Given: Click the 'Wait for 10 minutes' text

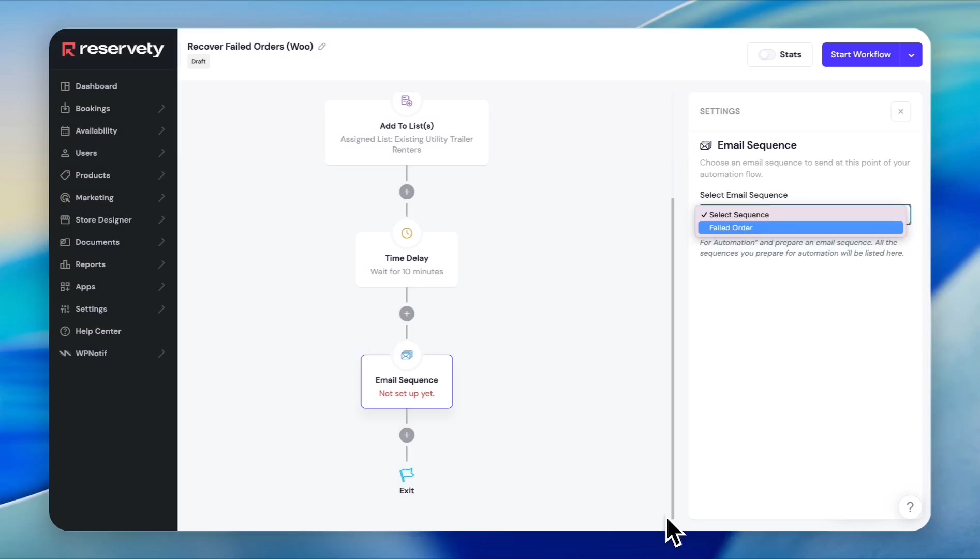Looking at the screenshot, I should tap(407, 272).
